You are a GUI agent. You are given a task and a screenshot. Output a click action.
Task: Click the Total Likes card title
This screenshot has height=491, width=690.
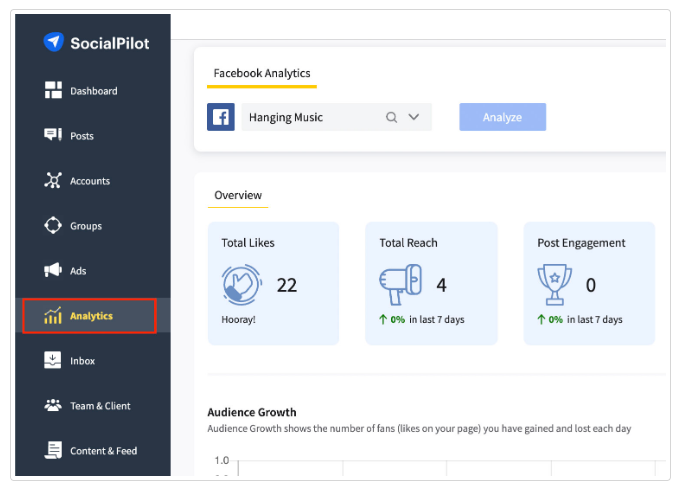[248, 243]
